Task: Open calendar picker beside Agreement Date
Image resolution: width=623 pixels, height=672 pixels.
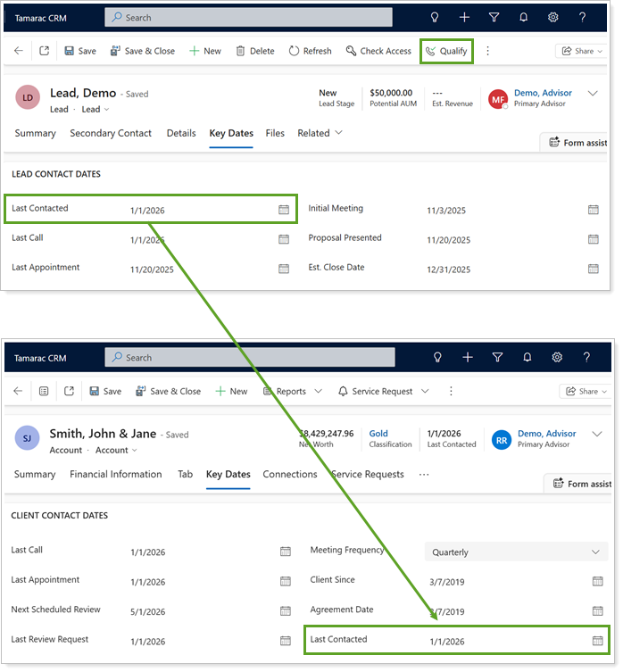Action: 598,610
